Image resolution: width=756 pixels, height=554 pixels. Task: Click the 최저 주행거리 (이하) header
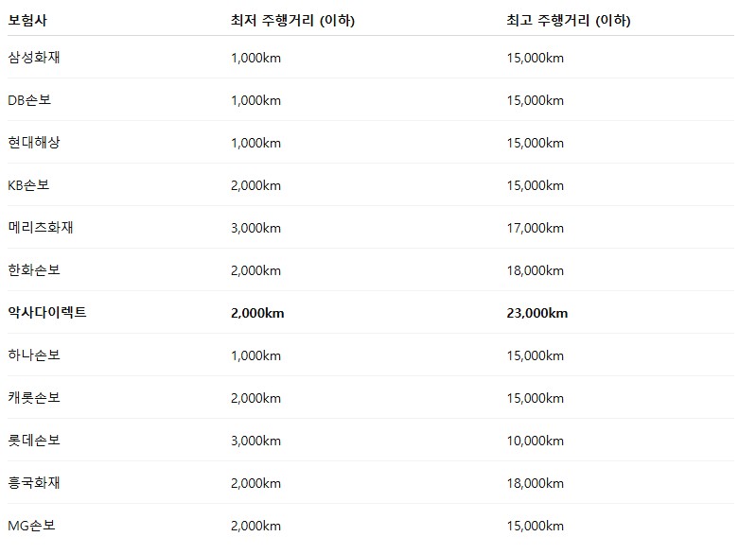292,20
